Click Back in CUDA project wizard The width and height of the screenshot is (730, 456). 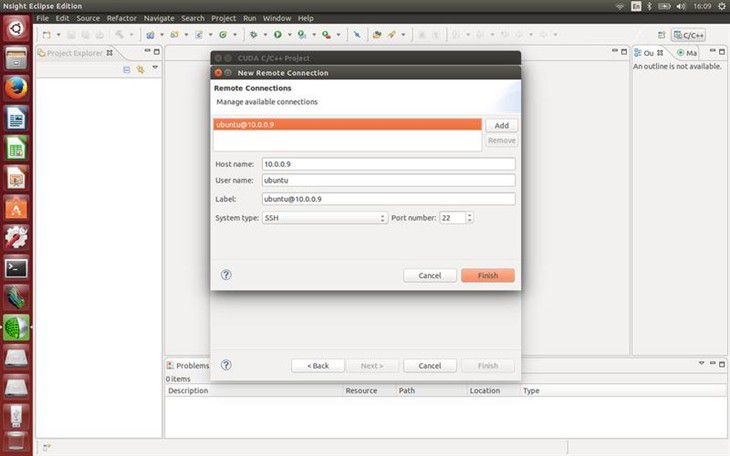click(x=318, y=366)
